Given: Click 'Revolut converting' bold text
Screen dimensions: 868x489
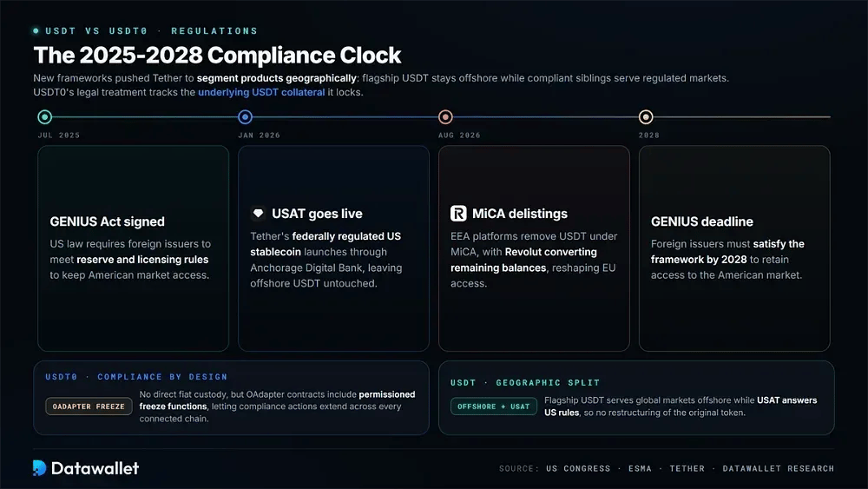Looking at the screenshot, I should click(x=551, y=252).
